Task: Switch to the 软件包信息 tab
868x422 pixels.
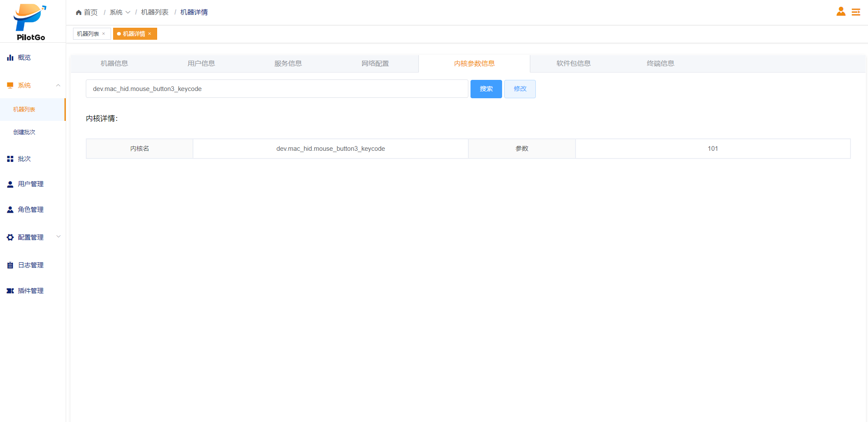Action: (x=573, y=64)
